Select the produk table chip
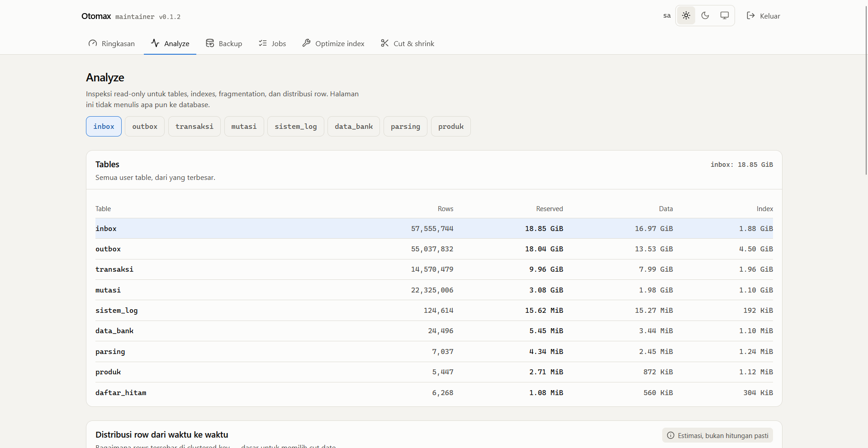The height and width of the screenshot is (448, 868). point(451,127)
